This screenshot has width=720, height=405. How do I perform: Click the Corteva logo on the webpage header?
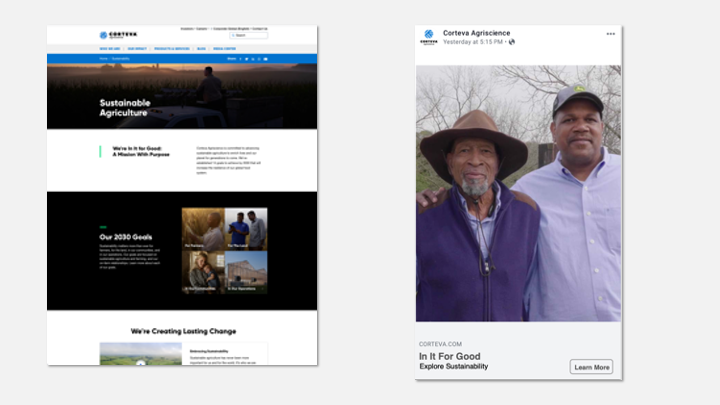[x=118, y=35]
